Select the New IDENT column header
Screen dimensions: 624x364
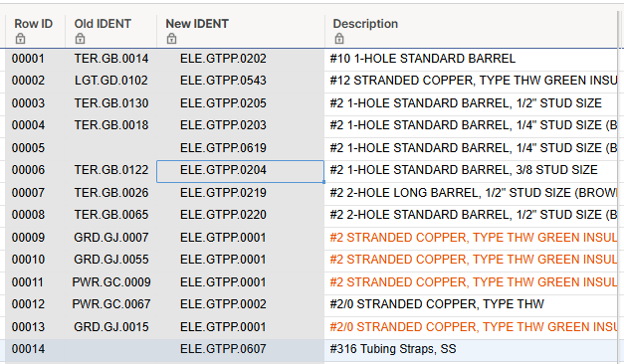click(241, 31)
